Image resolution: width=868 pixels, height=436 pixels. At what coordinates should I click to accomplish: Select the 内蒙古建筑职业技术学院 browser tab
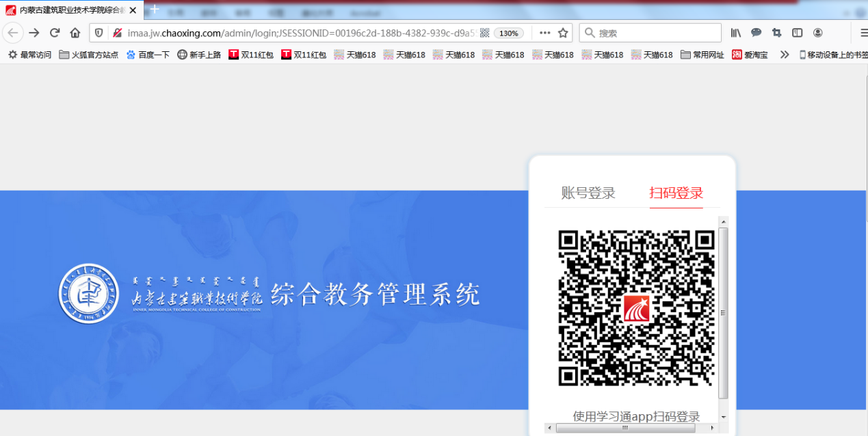tap(72, 10)
